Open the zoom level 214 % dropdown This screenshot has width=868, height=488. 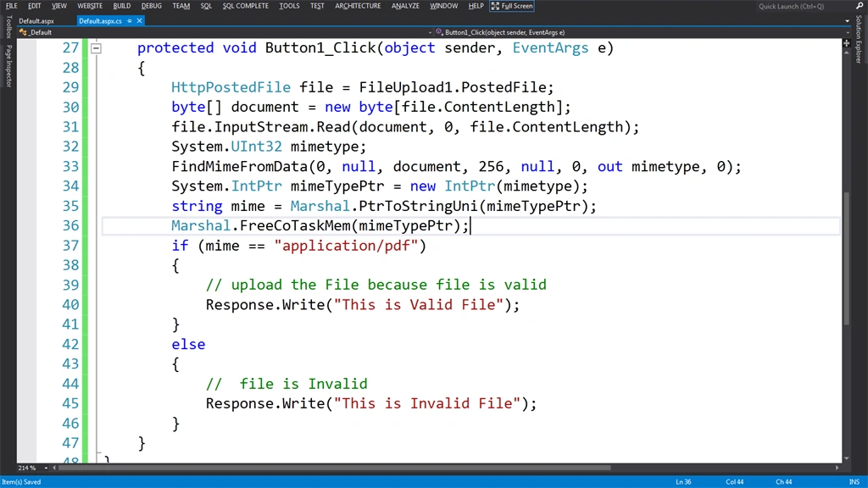(46, 468)
